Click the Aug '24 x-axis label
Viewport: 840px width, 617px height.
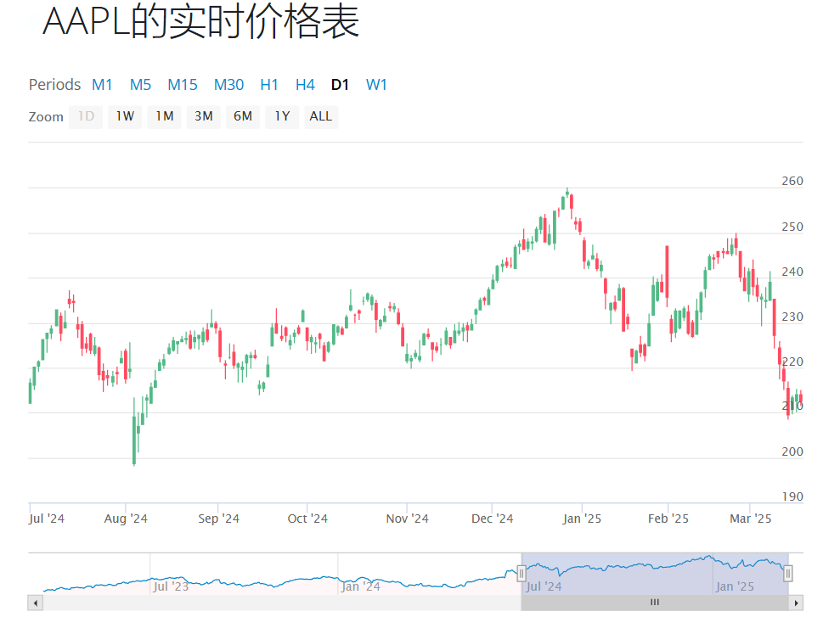pyautogui.click(x=126, y=519)
